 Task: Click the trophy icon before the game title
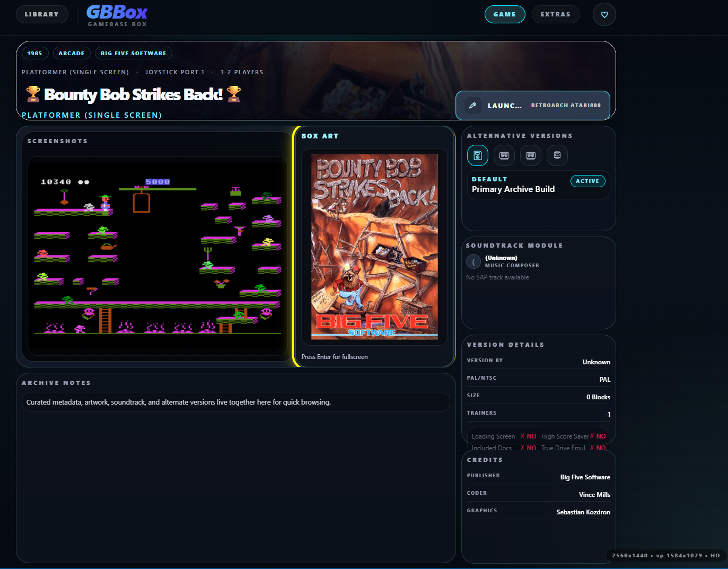click(33, 94)
